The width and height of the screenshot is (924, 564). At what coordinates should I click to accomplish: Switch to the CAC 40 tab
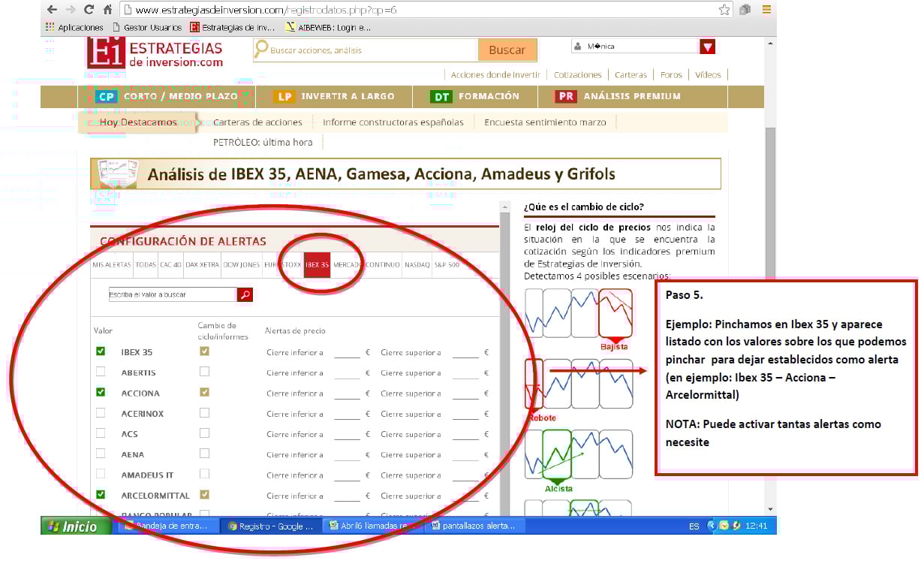click(x=170, y=265)
